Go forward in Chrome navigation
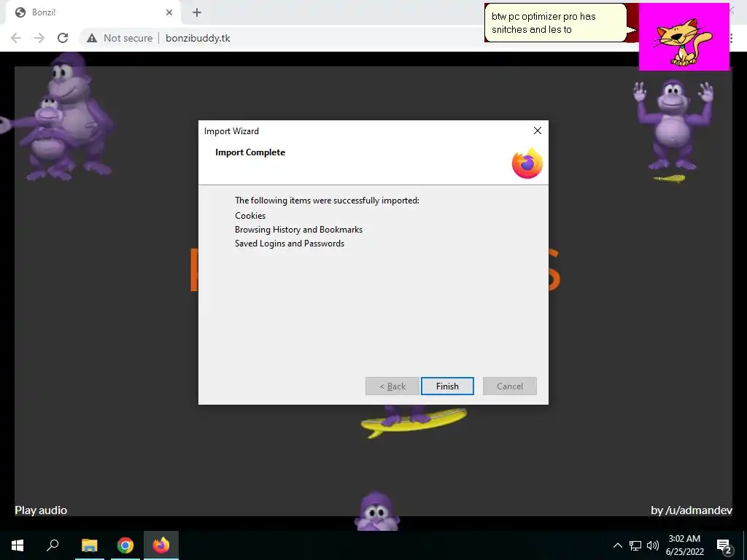The height and width of the screenshot is (560, 747). point(39,38)
